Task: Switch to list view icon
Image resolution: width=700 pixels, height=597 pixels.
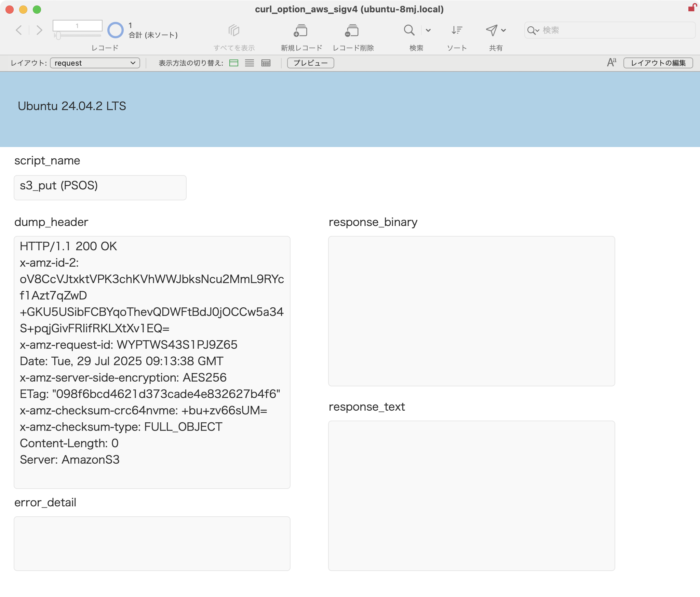Action: [250, 63]
